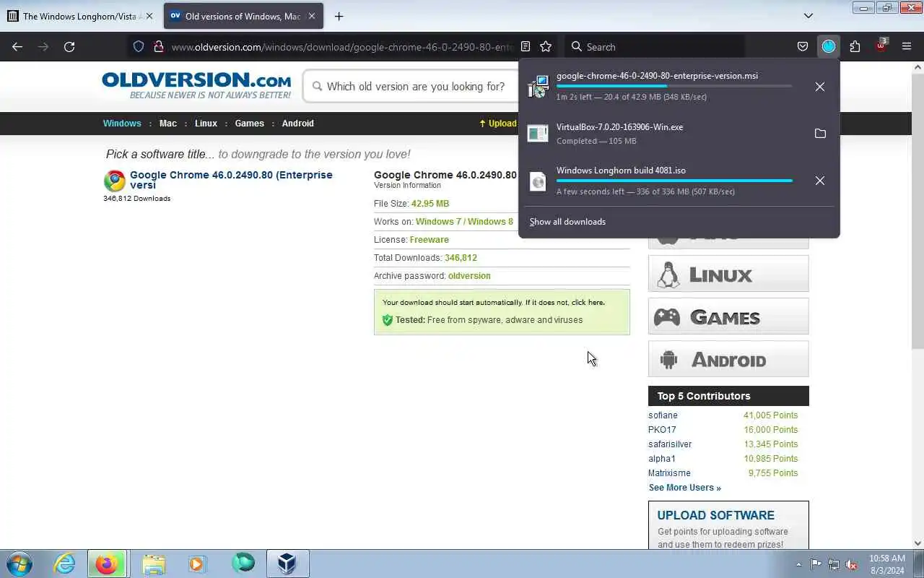924x578 pixels.
Task: Click the OLDVERSION.com logo
Action: (x=196, y=85)
